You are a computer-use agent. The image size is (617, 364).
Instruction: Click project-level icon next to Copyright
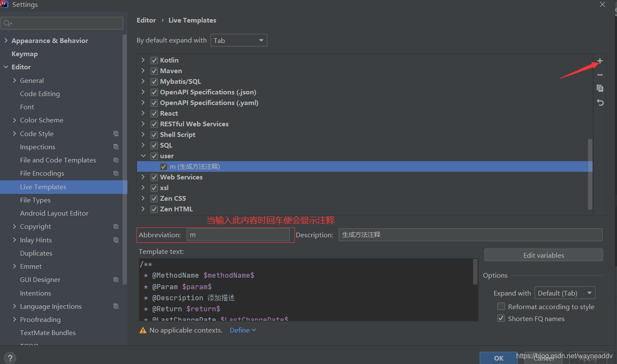(116, 226)
